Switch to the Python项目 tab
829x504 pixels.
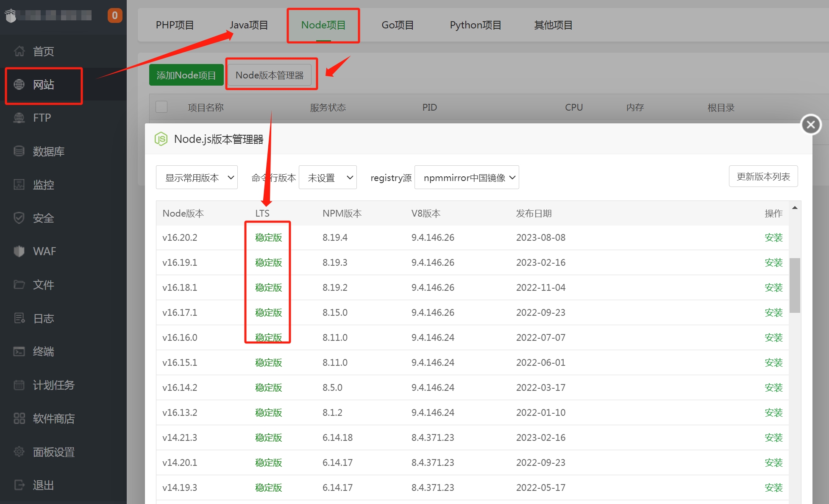[x=475, y=25]
